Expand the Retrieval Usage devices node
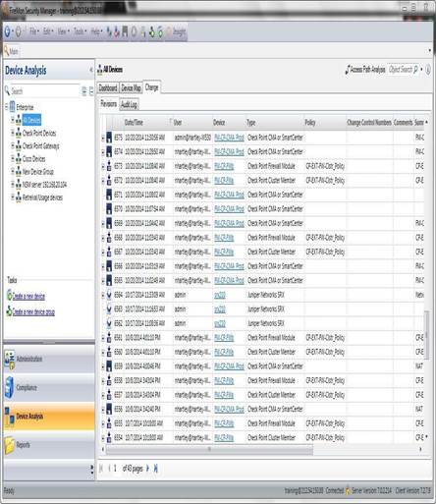The height and width of the screenshot is (504, 436). (13, 197)
